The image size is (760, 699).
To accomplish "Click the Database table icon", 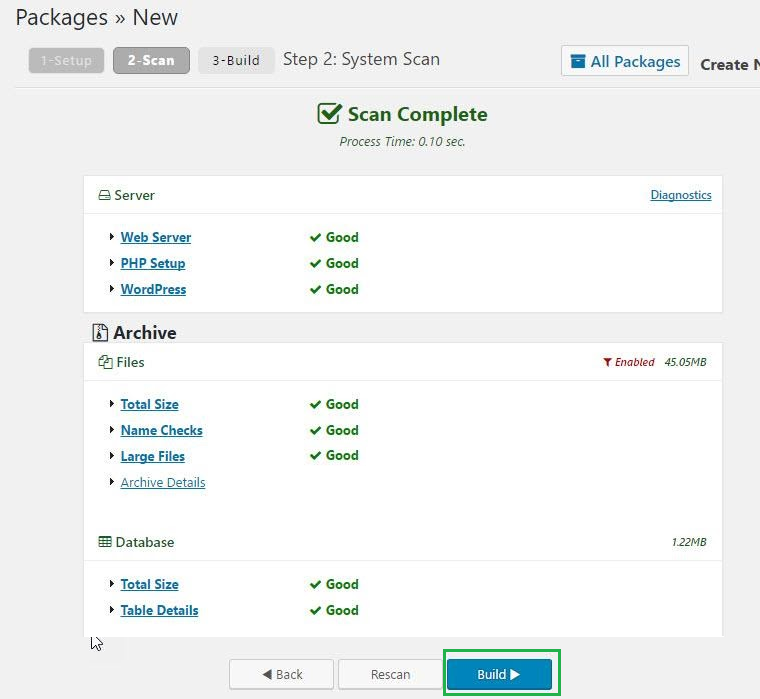I will 105,542.
